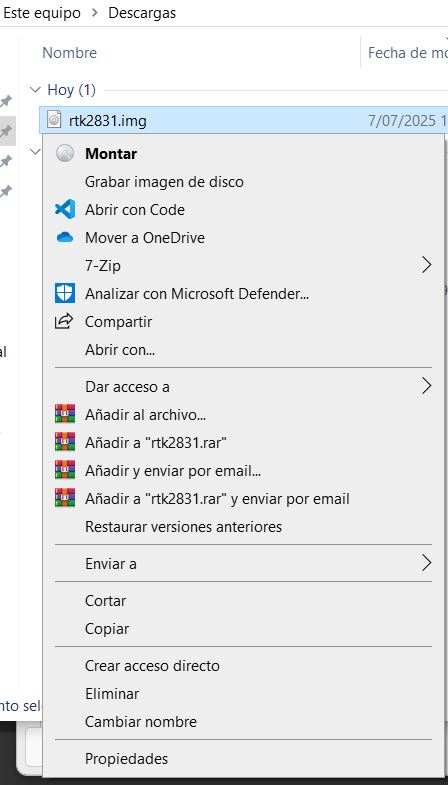Click the rtk2831.img file name
Screen dimensions: 448x785
point(108,121)
